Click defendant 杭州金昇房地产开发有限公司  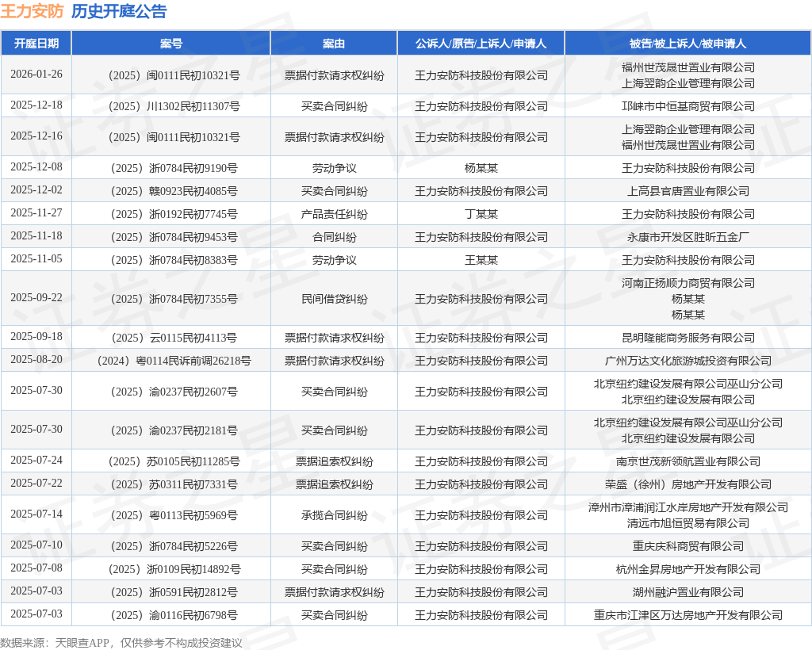point(688,569)
